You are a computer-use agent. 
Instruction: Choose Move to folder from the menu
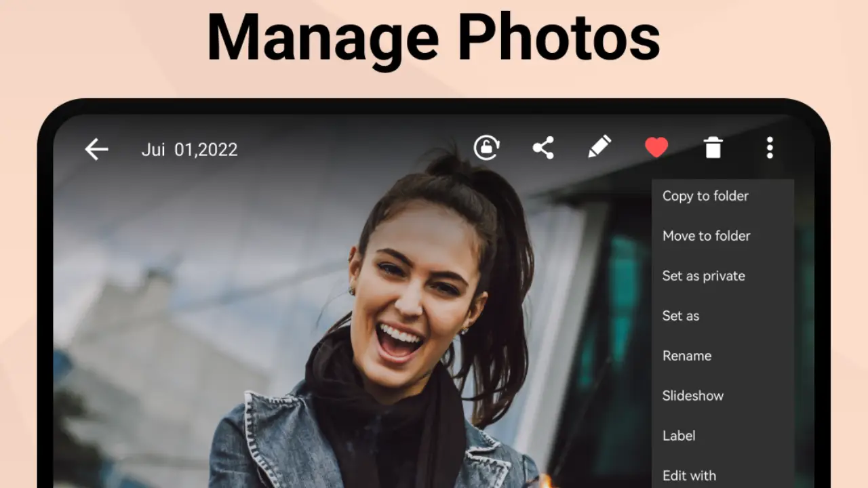pyautogui.click(x=706, y=236)
